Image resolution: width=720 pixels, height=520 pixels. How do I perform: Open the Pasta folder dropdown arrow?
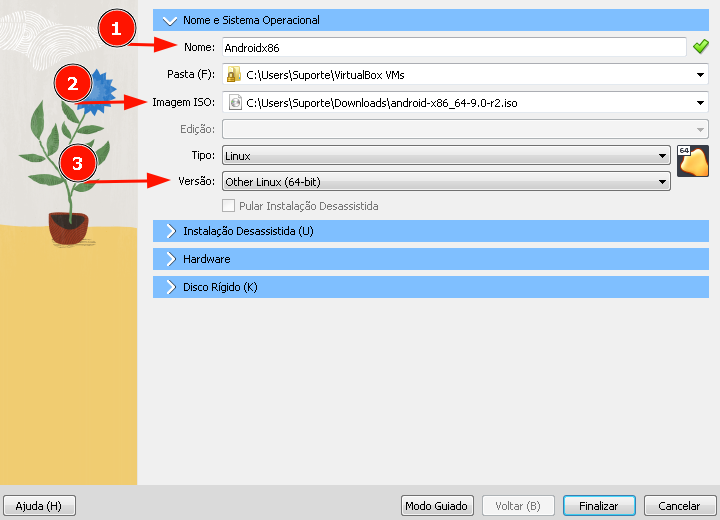pyautogui.click(x=700, y=75)
